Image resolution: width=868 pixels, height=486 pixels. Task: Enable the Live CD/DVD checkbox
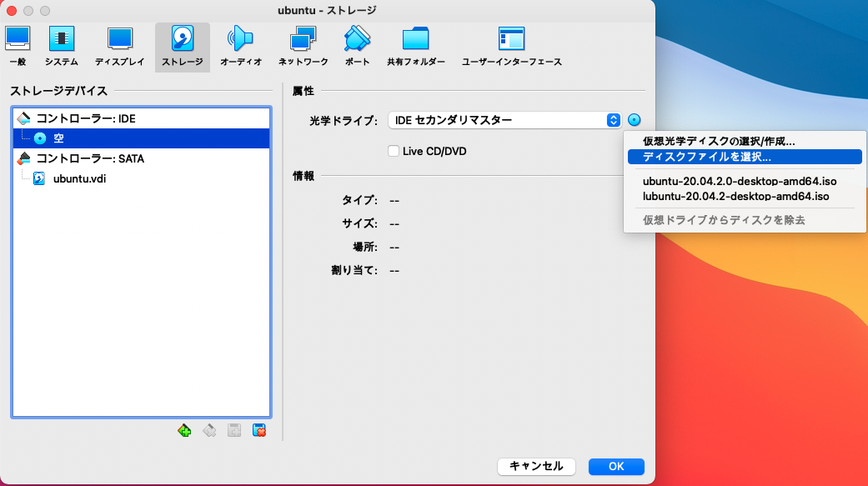[394, 151]
